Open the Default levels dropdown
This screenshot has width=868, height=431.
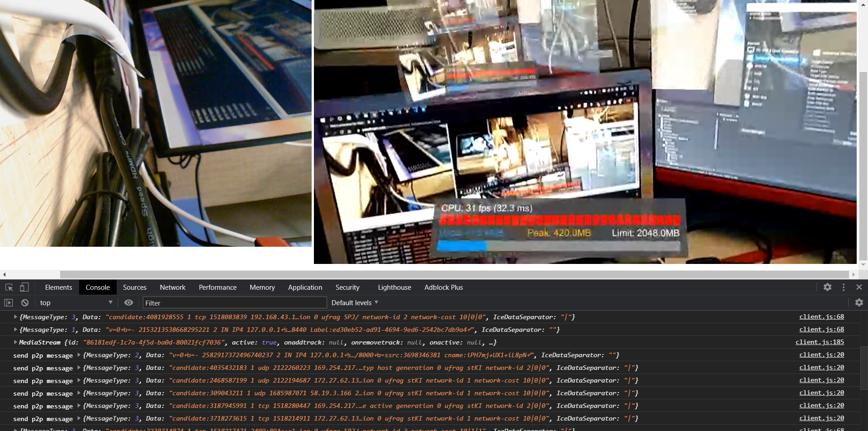coord(355,302)
